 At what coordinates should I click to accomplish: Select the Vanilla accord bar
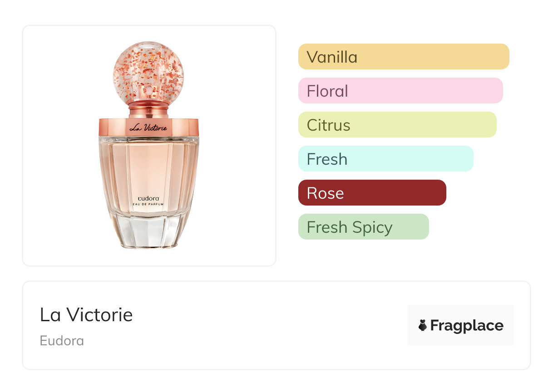pyautogui.click(x=403, y=57)
